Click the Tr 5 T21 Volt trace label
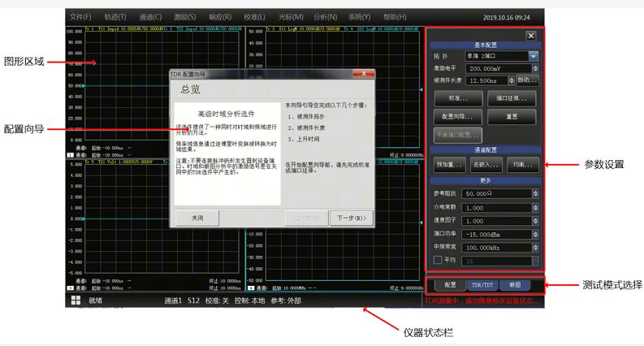Screen dimensions: 644x346 [119, 162]
